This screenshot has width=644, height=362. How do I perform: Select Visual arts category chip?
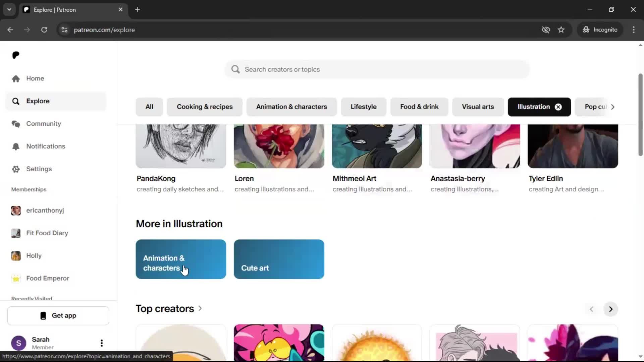coord(478,107)
